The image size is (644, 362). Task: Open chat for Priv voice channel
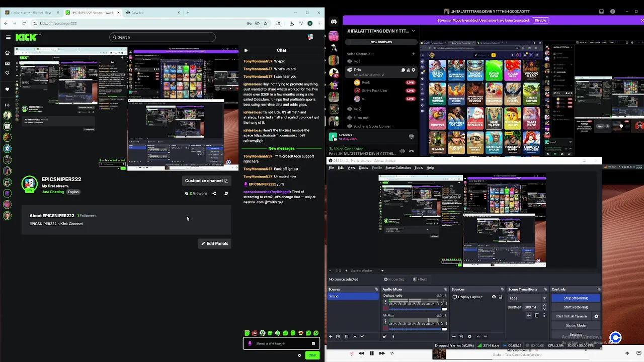pos(404,70)
